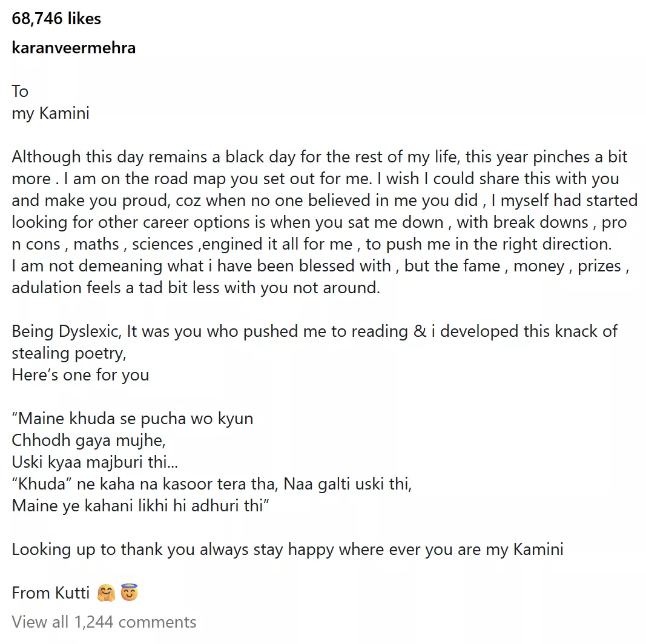
Task: Click the angel halo emoji
Action: click(x=130, y=593)
